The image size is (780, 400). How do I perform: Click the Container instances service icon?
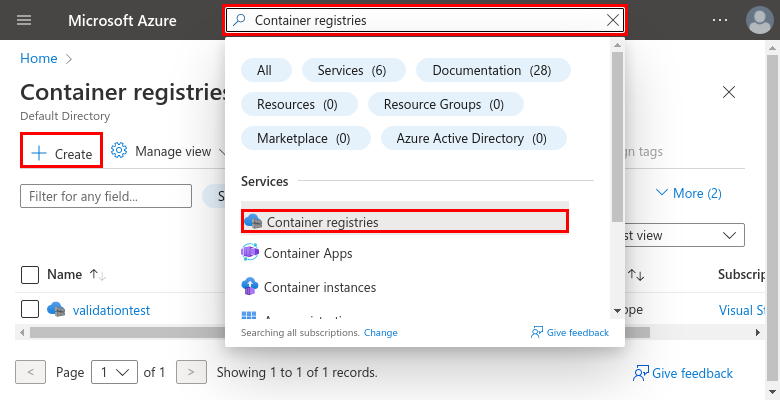(x=250, y=287)
